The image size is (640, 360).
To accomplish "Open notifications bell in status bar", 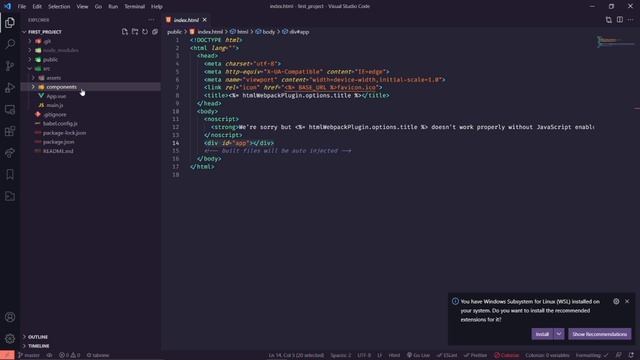I will point(631,355).
